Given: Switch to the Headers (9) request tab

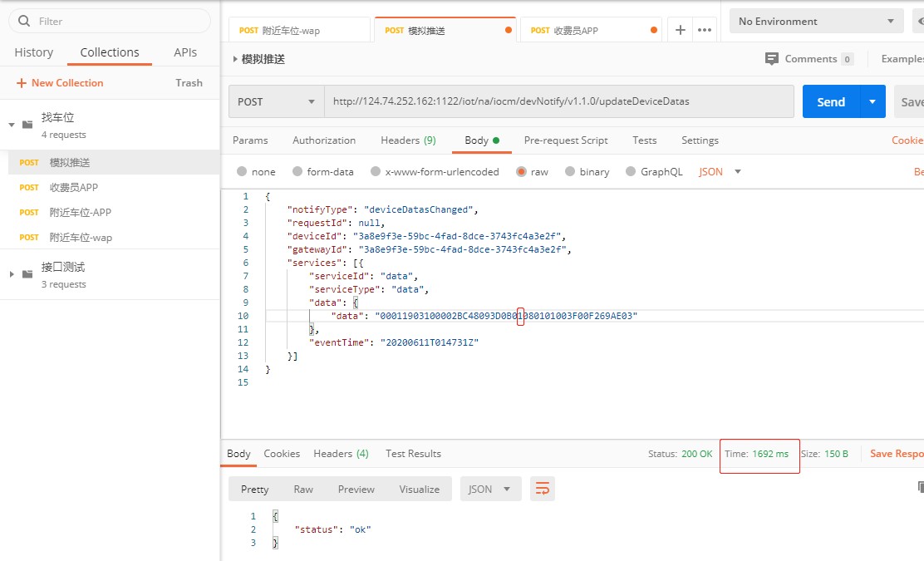Looking at the screenshot, I should coord(408,140).
